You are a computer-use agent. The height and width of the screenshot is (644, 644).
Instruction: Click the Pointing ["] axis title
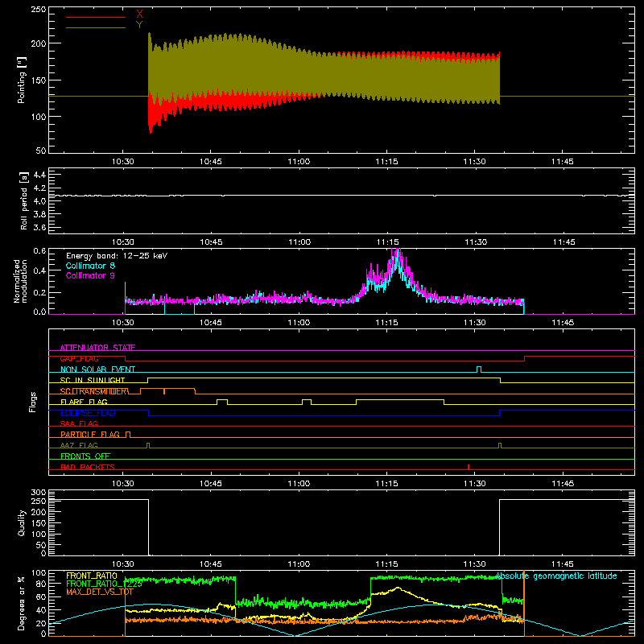[x=22, y=80]
